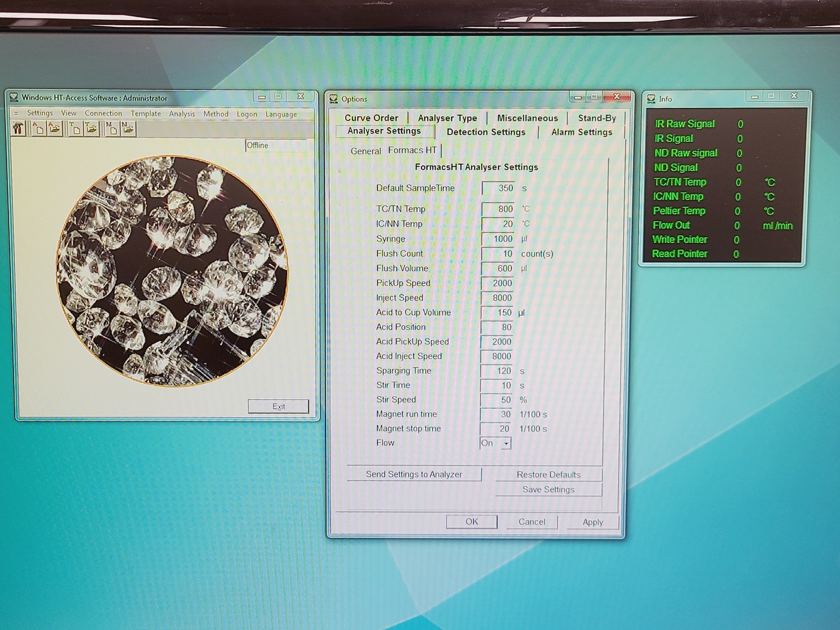Click Send Settings to Analyzer
Image resolution: width=840 pixels, height=630 pixels.
point(414,474)
